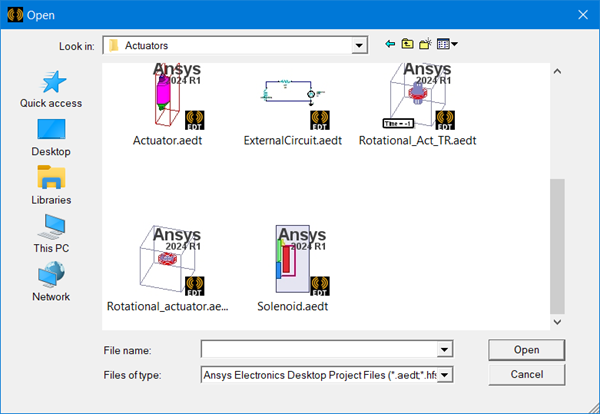
Task: Click the Solenoid.aedt file name label
Action: tap(293, 306)
